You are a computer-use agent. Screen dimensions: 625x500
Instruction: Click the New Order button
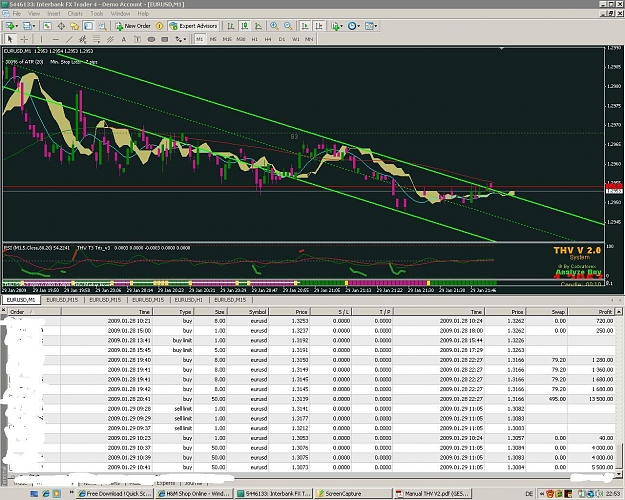tap(133, 26)
